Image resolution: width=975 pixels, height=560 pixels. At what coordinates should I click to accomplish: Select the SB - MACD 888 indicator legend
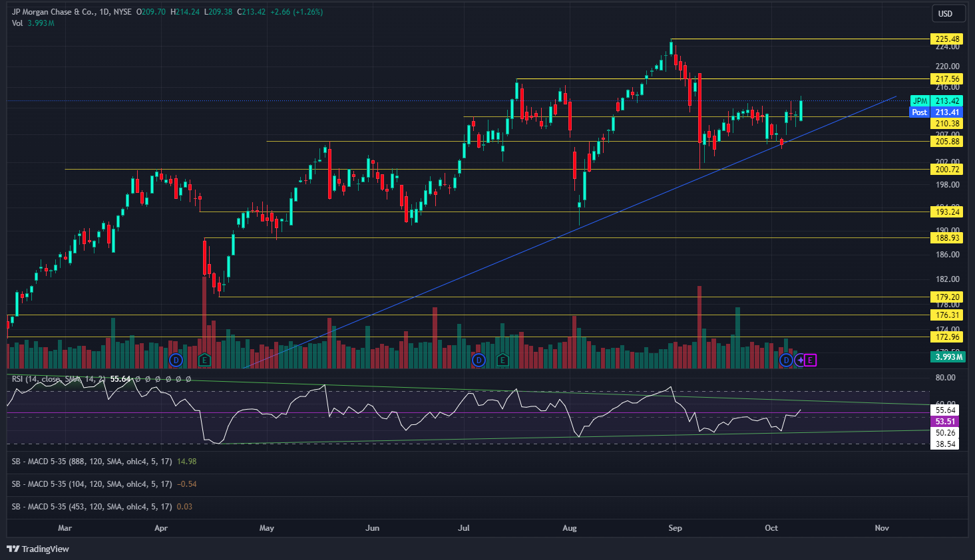(x=92, y=462)
